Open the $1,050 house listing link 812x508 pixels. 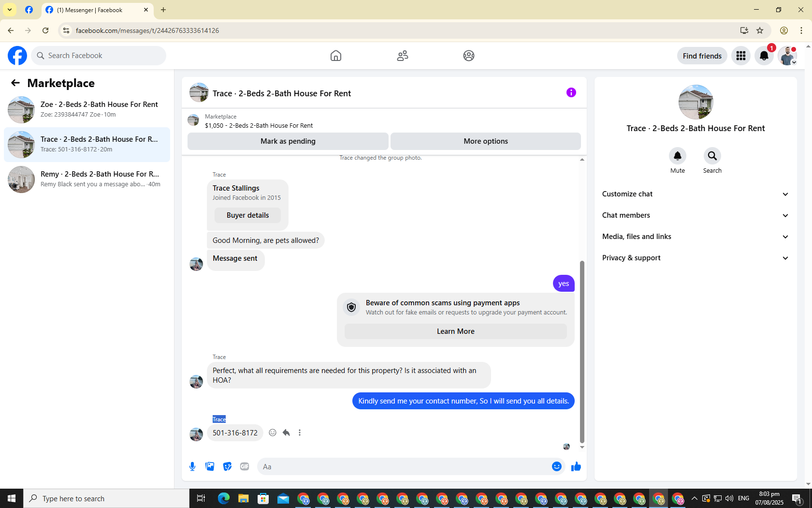259,125
